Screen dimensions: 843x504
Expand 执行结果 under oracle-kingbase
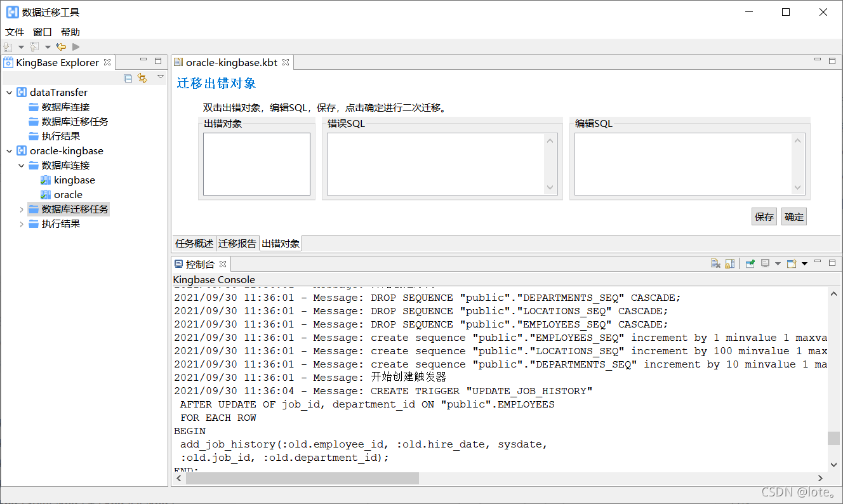pos(21,224)
